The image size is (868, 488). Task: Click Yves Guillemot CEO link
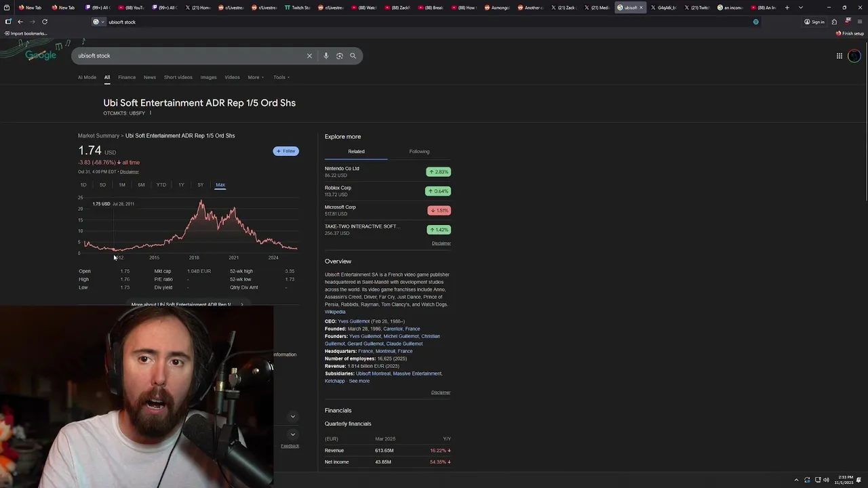tap(354, 321)
